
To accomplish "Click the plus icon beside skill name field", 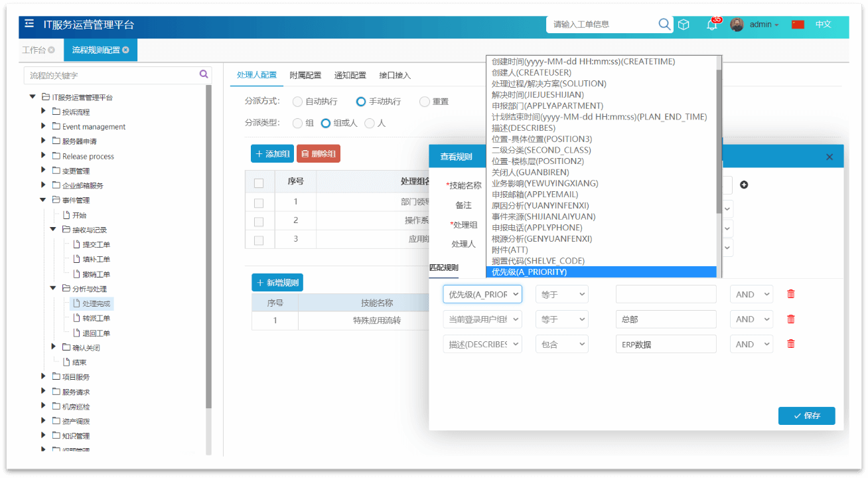I will click(x=744, y=185).
